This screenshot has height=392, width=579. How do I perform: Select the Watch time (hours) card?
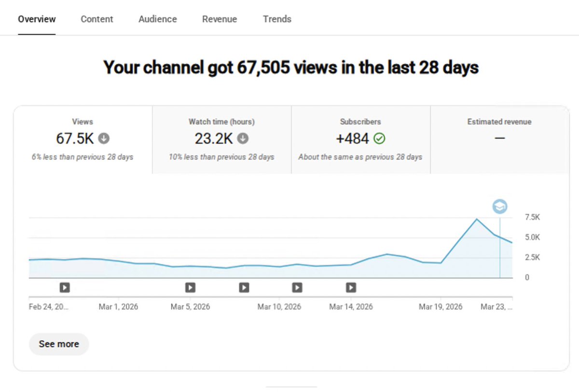pyautogui.click(x=222, y=140)
